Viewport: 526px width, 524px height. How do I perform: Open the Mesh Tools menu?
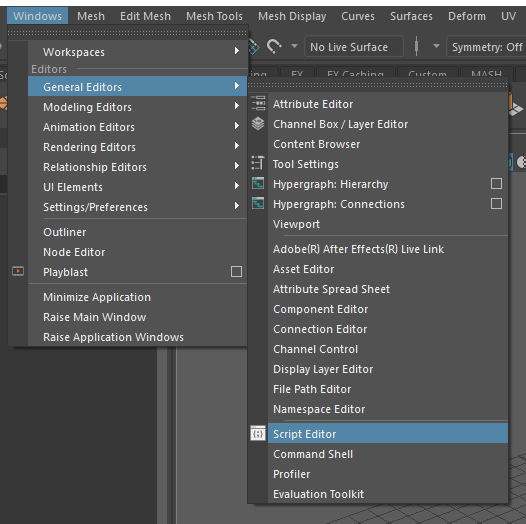(x=214, y=16)
